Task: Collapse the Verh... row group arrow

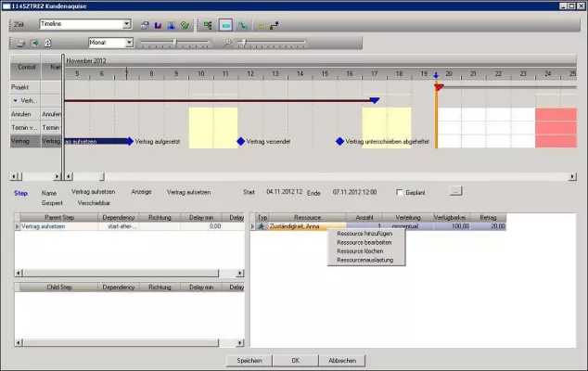Action: [15, 100]
